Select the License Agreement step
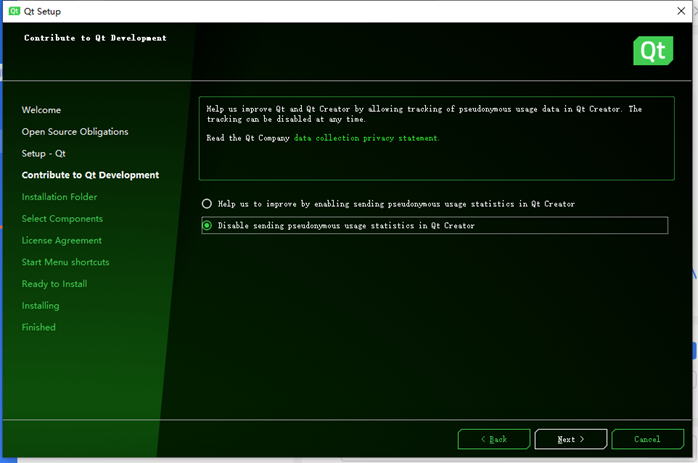 tap(62, 240)
